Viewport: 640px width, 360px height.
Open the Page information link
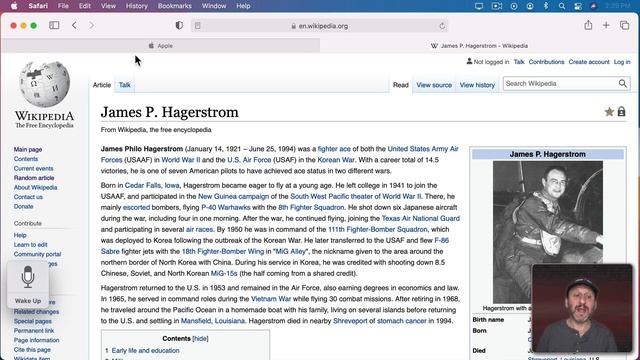36,340
